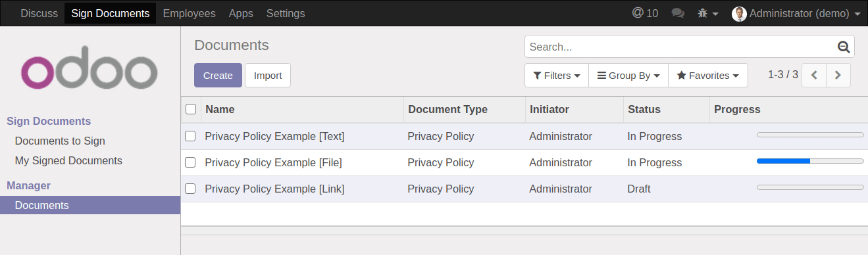The height and width of the screenshot is (255, 868).
Task: Click the 1-3 / 3 pager counter
Action: [783, 74]
